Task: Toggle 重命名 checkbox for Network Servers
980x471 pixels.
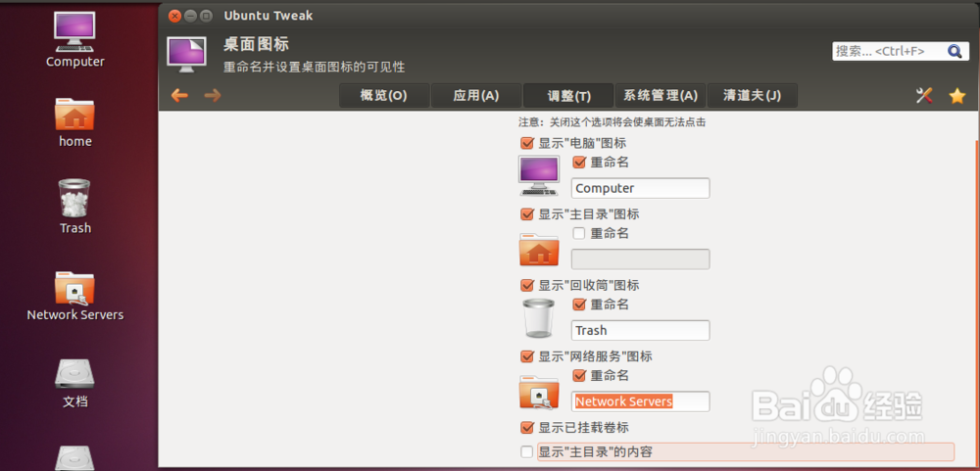Action: 579,375
